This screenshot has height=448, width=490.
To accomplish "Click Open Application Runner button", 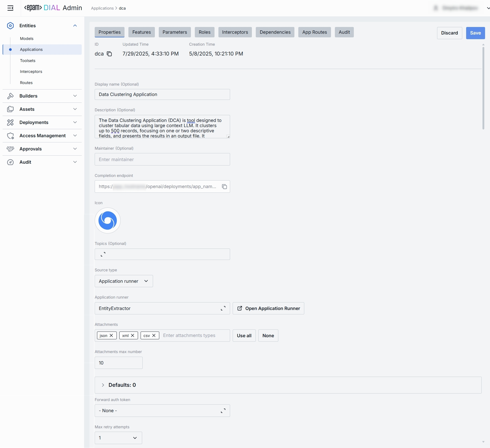I will point(268,308).
